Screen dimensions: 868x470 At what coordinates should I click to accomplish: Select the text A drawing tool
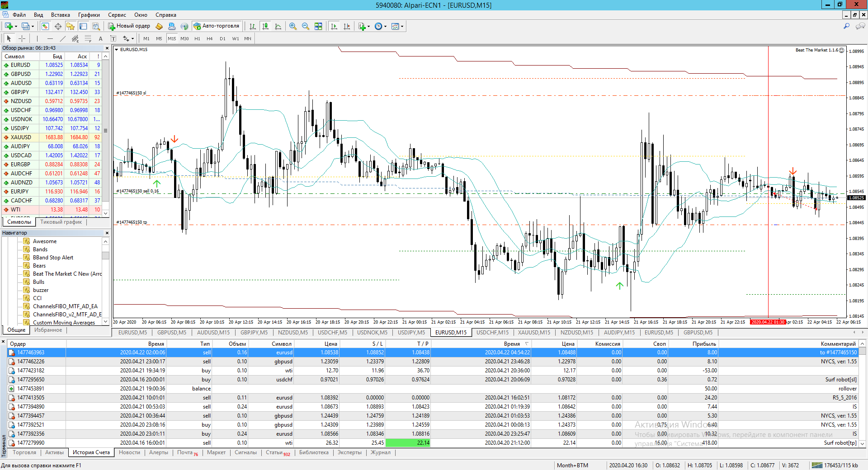pos(100,38)
